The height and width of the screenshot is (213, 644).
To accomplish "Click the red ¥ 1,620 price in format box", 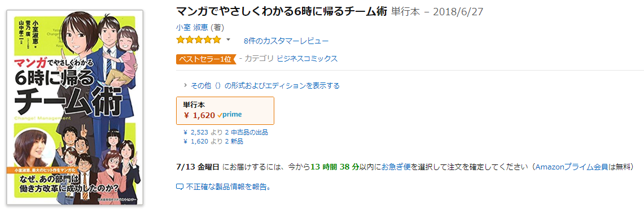I will [x=199, y=115].
